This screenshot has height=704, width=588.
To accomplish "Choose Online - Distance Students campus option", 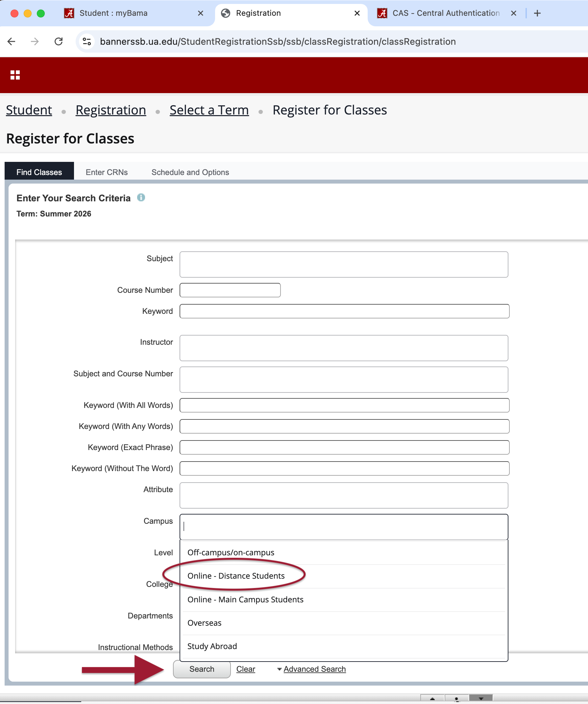I will click(344, 576).
